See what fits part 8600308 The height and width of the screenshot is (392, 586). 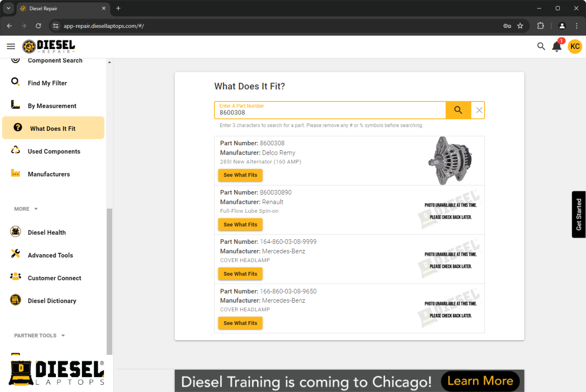pyautogui.click(x=240, y=175)
